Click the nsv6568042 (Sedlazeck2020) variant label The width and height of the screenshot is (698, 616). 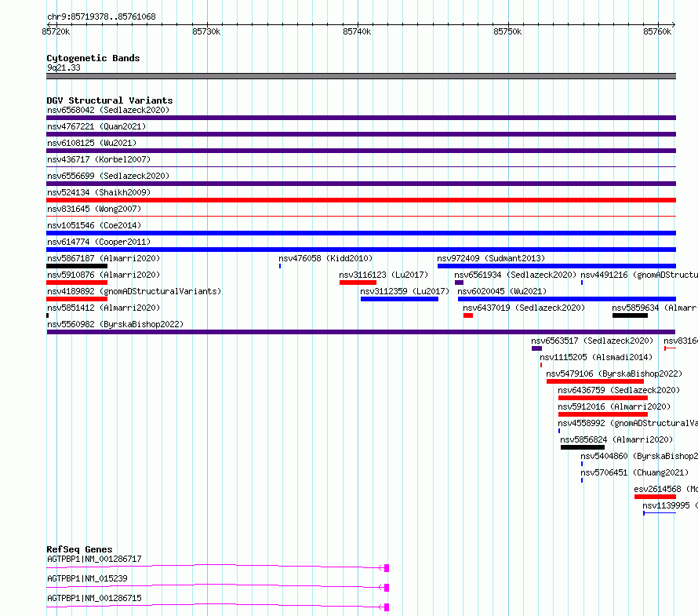[108, 110]
